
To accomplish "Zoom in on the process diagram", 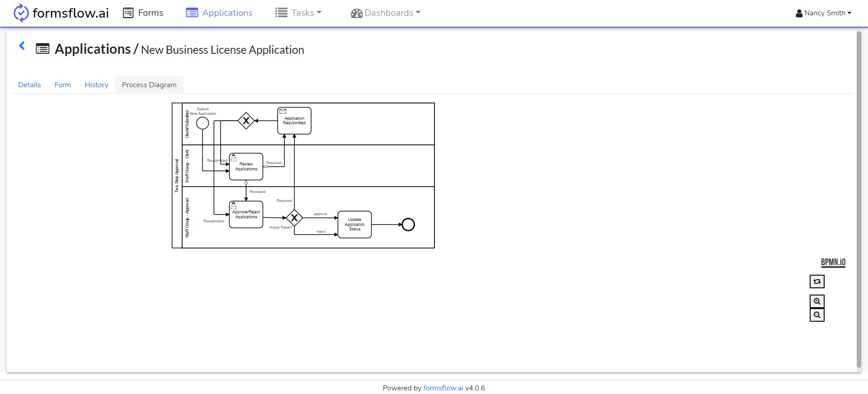I will [817, 301].
